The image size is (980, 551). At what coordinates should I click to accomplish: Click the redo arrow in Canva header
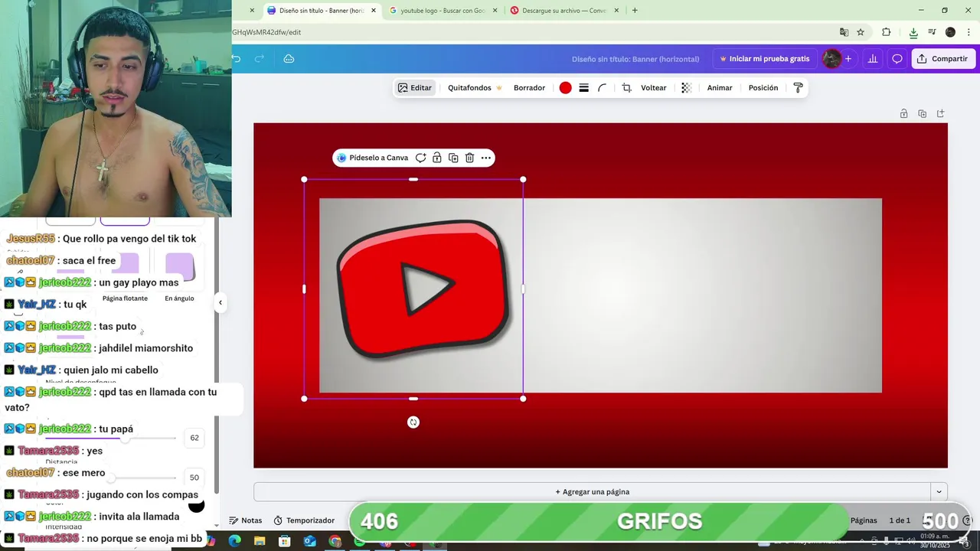(x=260, y=59)
